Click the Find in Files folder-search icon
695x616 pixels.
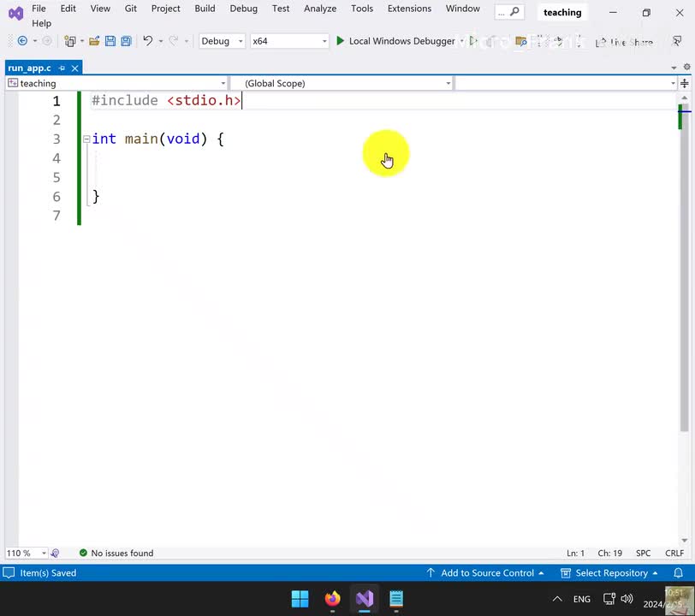point(520,42)
